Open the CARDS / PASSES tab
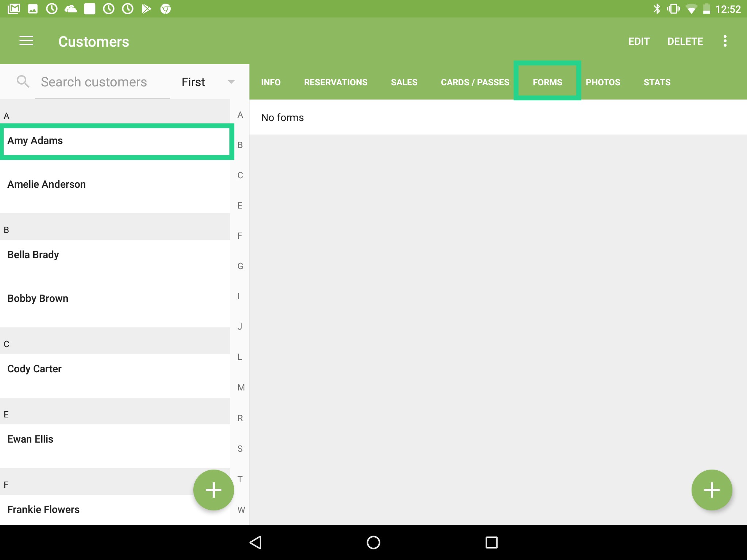 coord(475,82)
